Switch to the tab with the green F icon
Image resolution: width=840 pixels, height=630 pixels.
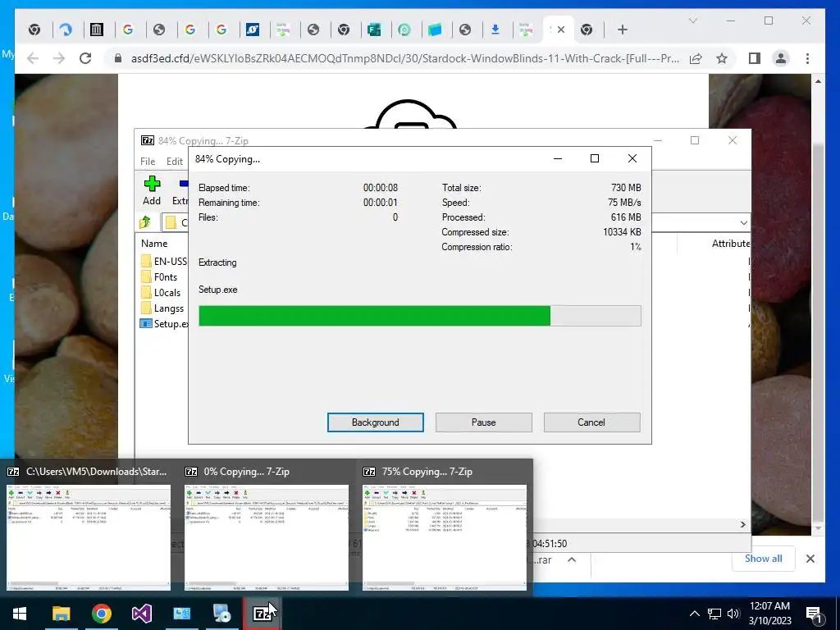(x=374, y=30)
